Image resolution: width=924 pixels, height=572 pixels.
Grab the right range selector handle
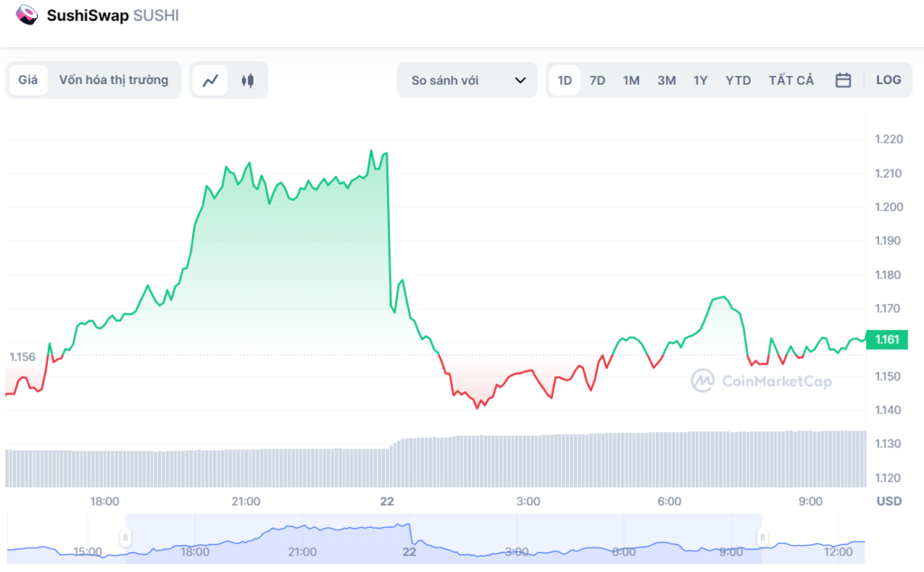click(762, 538)
